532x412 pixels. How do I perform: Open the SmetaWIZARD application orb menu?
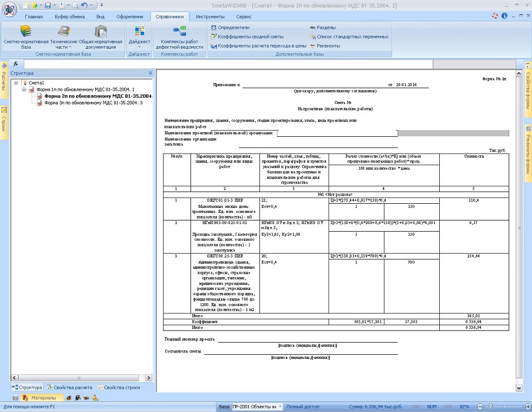[x=9, y=9]
